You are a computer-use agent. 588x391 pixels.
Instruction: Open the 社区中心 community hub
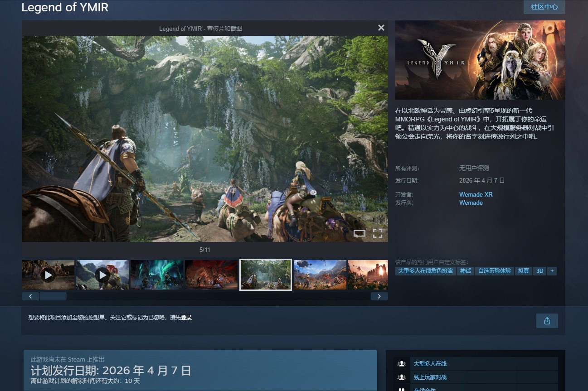[544, 7]
